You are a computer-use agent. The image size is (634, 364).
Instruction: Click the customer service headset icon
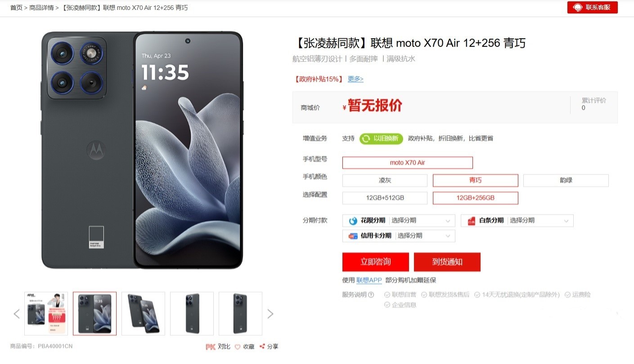[578, 8]
